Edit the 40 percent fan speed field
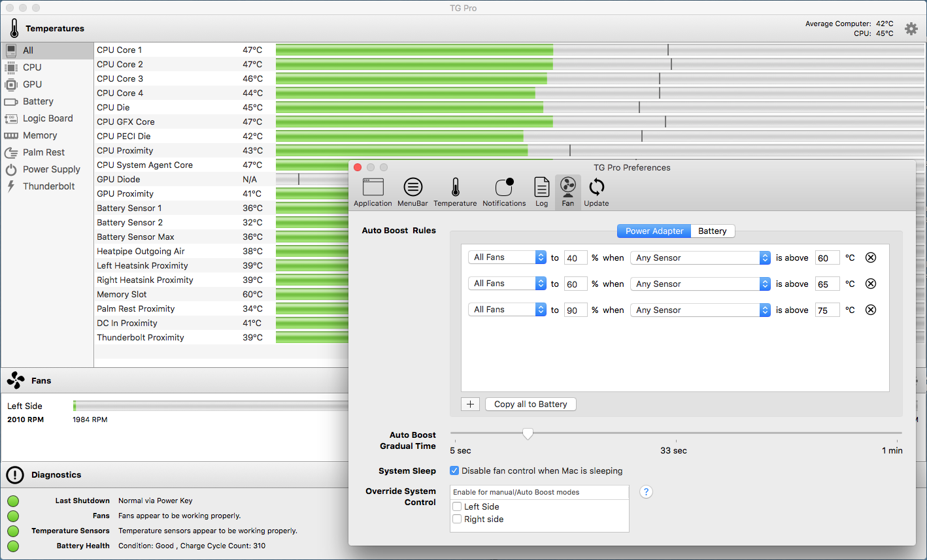This screenshot has height=560, width=927. click(x=575, y=257)
